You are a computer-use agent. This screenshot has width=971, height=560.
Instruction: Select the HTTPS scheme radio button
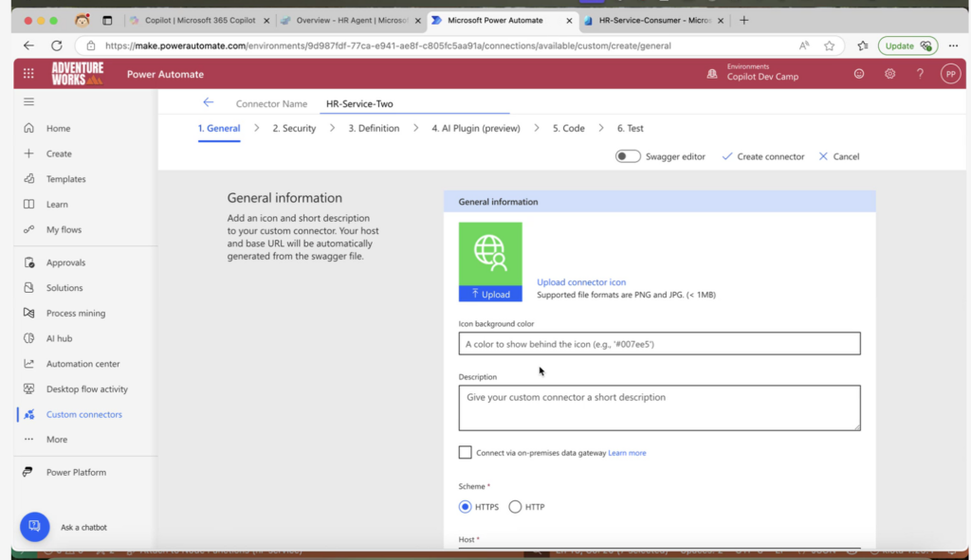(x=465, y=507)
